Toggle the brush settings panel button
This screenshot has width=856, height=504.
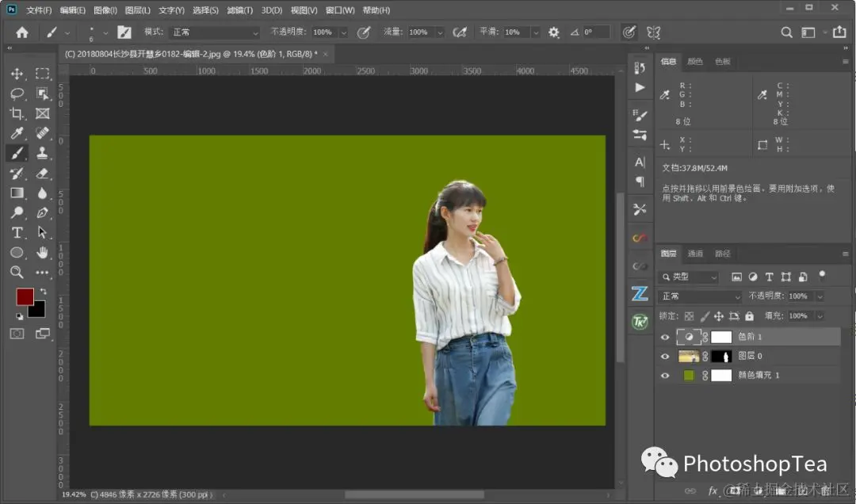124,32
